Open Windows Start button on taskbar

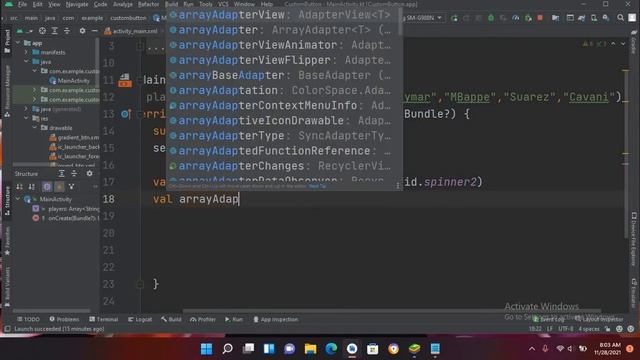click(207, 349)
